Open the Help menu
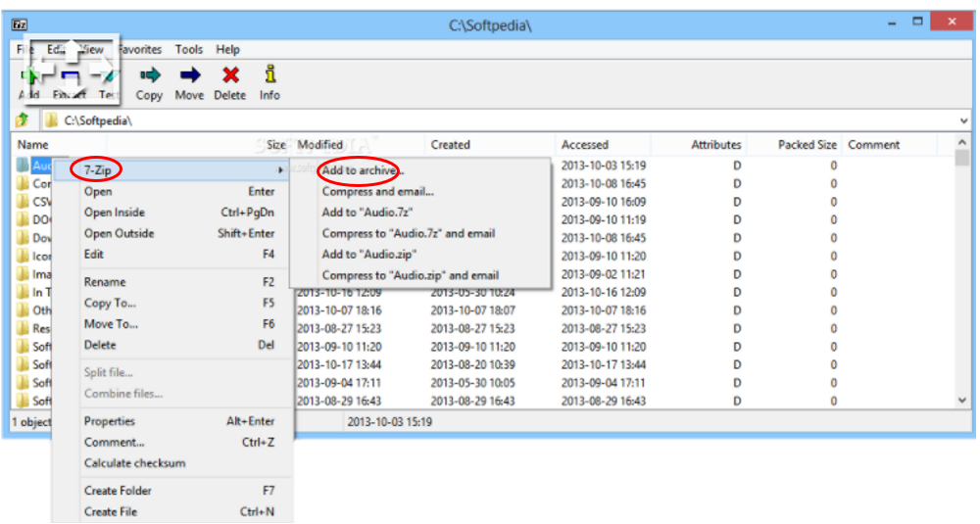 227,49
